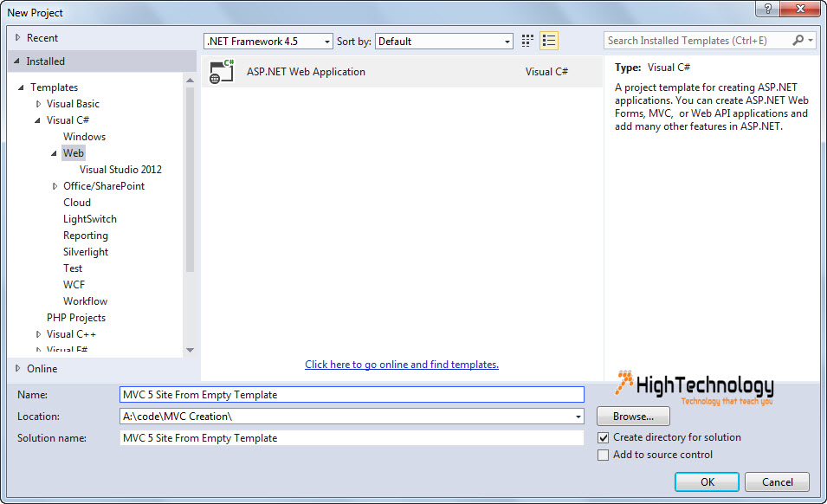The image size is (827, 504).
Task: Select the Visual C++ category
Action: (71, 334)
